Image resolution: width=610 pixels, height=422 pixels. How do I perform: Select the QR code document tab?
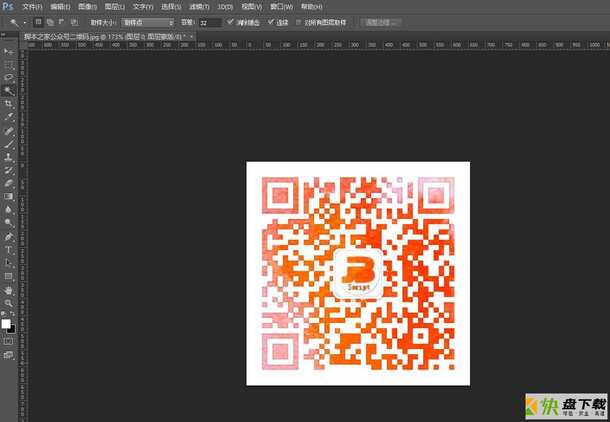105,37
